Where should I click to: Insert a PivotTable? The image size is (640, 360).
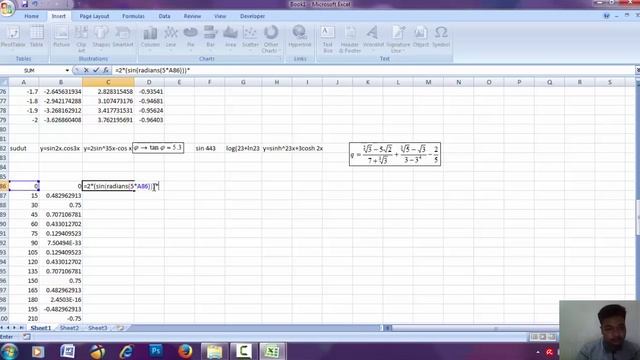[x=13, y=37]
